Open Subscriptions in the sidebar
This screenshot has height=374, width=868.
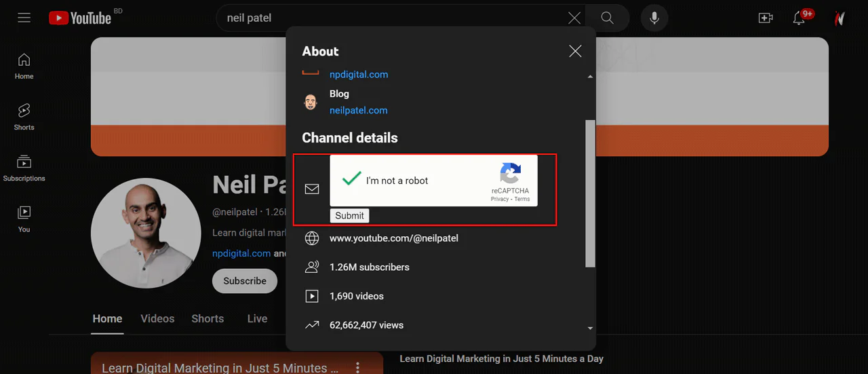pyautogui.click(x=24, y=168)
